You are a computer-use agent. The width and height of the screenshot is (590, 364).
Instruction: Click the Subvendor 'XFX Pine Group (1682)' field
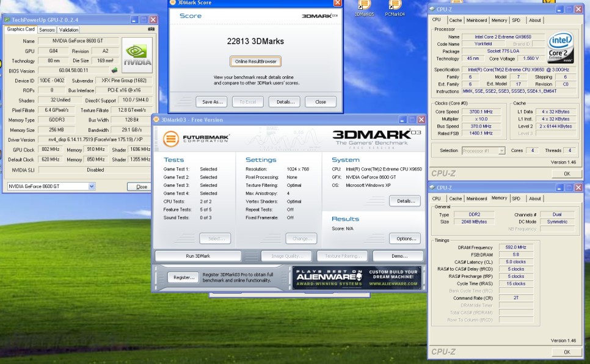point(124,81)
